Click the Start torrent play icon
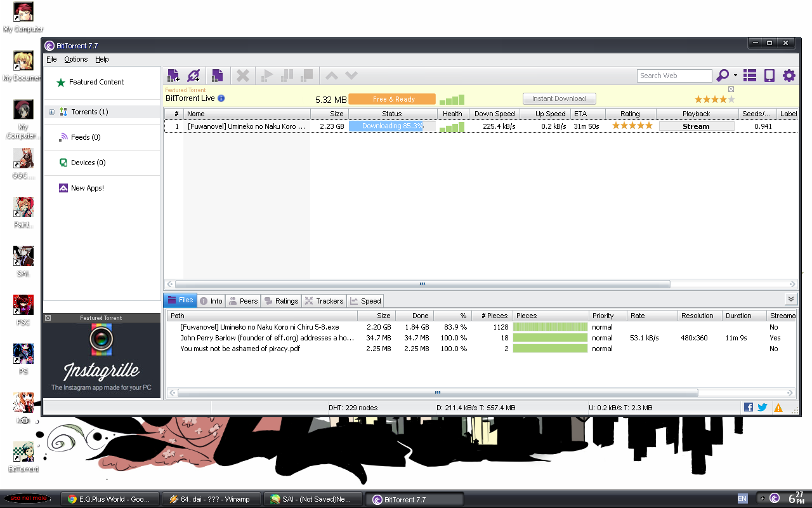This screenshot has height=508, width=812. (x=267, y=76)
